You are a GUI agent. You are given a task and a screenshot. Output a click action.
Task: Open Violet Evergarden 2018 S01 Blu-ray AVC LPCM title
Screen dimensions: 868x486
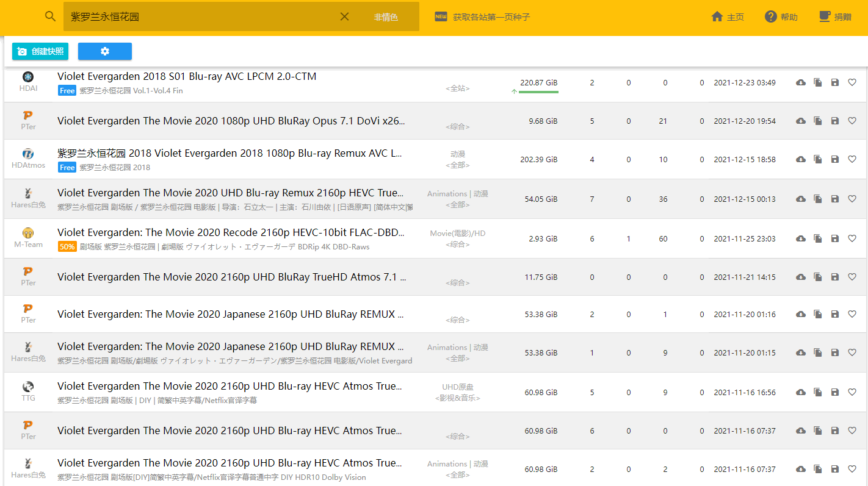tap(187, 76)
